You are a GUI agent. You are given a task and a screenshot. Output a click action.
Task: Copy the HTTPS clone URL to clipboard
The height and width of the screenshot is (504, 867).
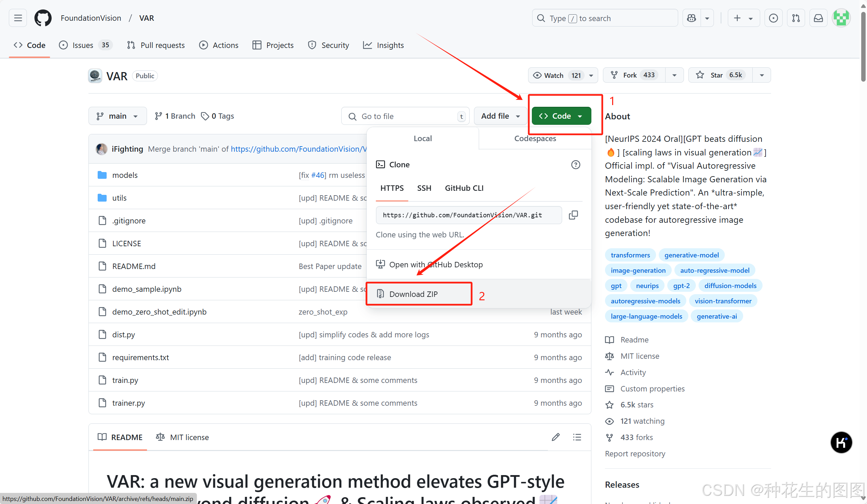[573, 215]
